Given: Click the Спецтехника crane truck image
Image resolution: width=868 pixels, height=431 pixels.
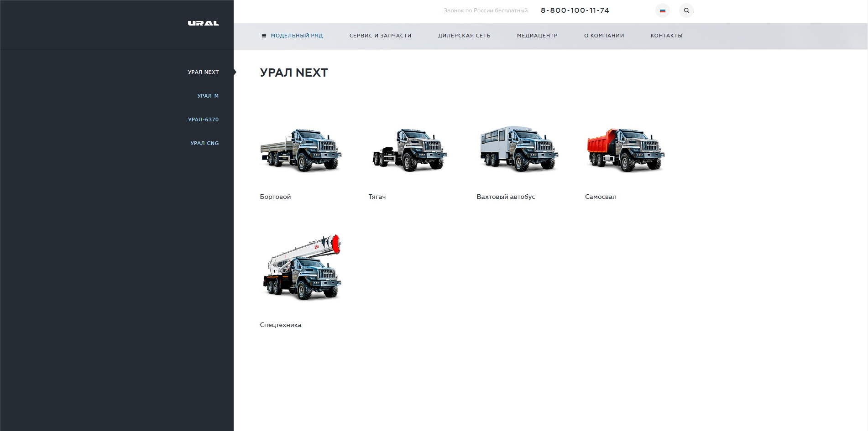Looking at the screenshot, I should [x=302, y=267].
